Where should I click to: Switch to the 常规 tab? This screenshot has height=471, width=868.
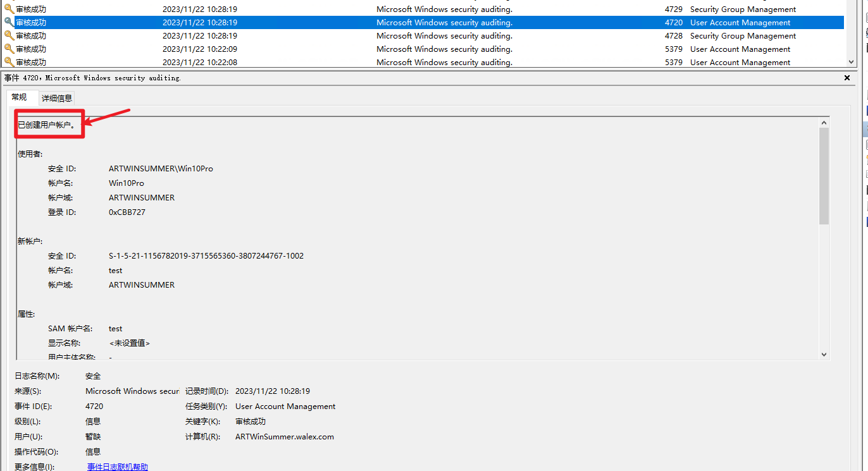20,97
